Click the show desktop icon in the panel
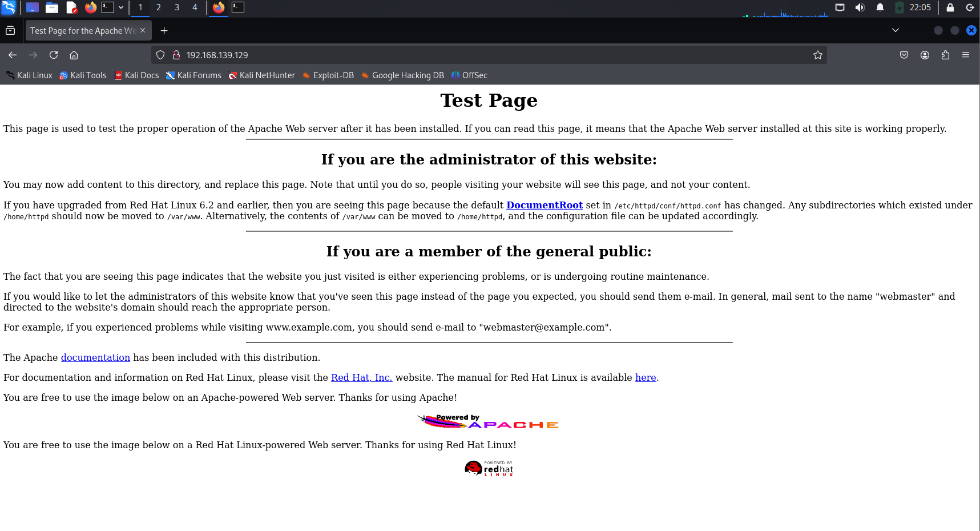 pos(33,7)
